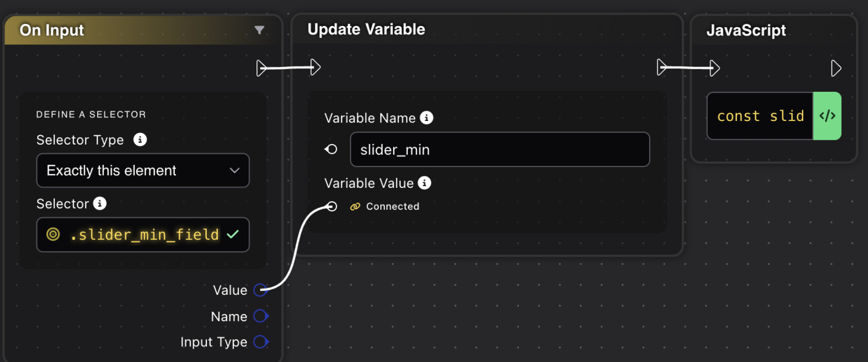Click the Variable Name info icon
Image resolution: width=868 pixels, height=362 pixels.
(x=427, y=118)
